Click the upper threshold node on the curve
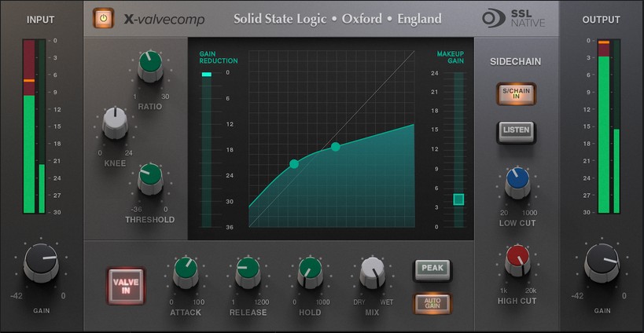This screenshot has height=333, width=644. pos(336,147)
